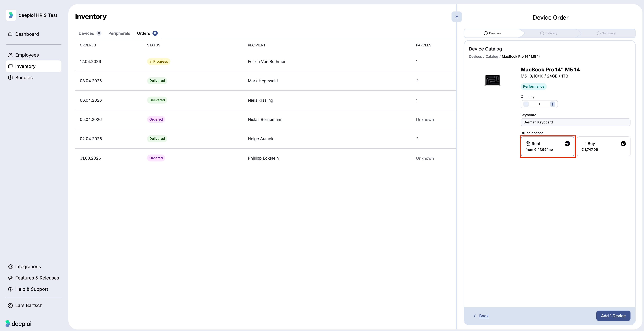
Task: Click the STATUS column header
Action: coord(153,45)
